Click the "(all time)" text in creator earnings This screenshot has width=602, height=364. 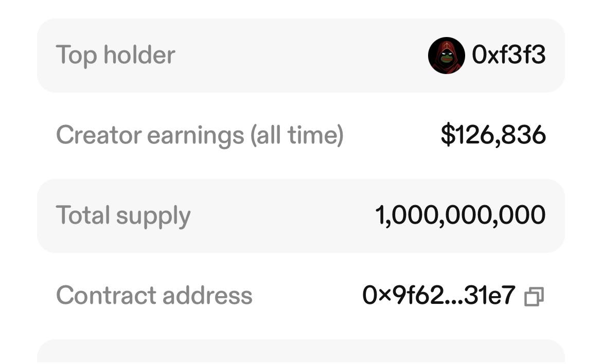297,135
